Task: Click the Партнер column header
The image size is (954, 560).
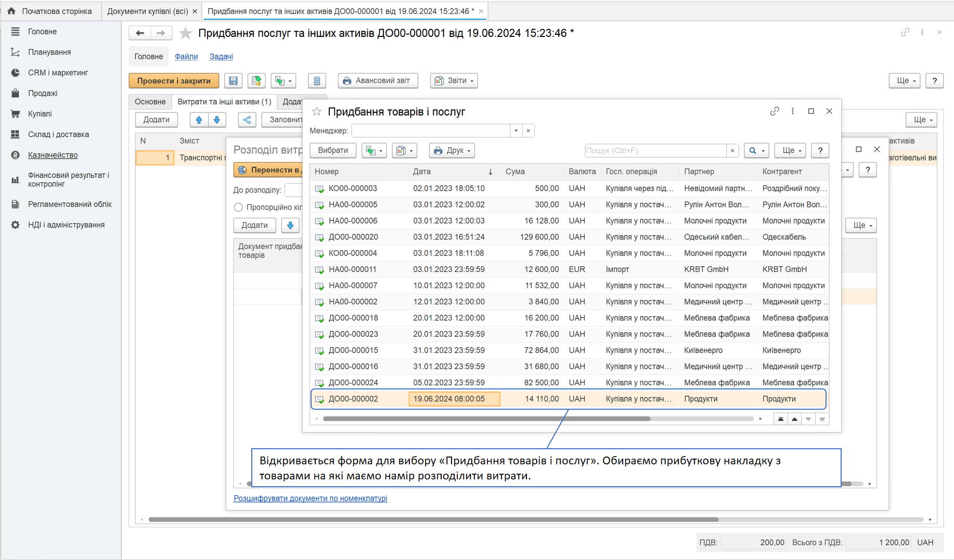Action: click(718, 172)
